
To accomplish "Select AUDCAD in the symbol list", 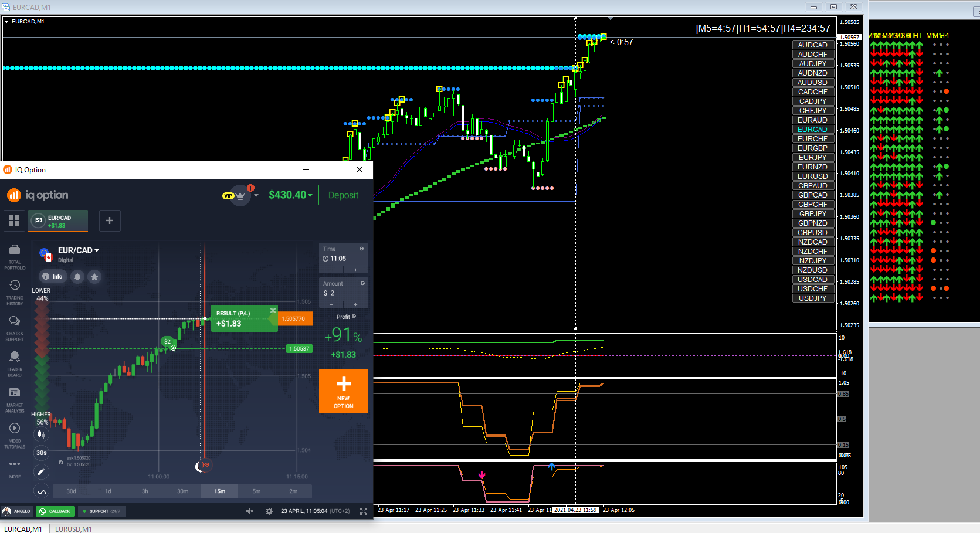I will pyautogui.click(x=813, y=45).
